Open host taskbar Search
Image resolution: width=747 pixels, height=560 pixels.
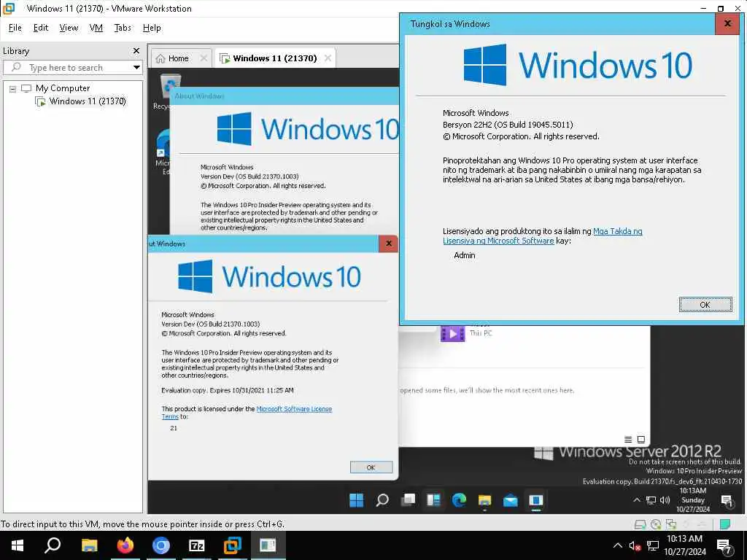point(53,545)
